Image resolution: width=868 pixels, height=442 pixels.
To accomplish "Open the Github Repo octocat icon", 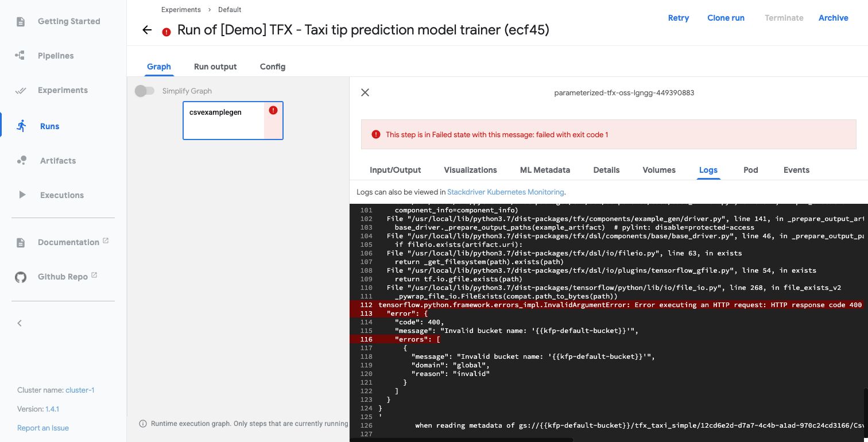I will pyautogui.click(x=21, y=277).
